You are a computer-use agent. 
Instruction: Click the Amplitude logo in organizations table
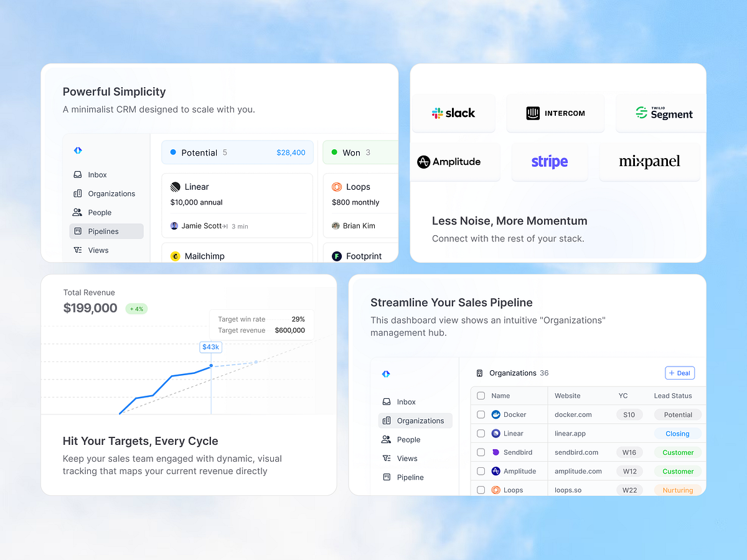tap(496, 471)
